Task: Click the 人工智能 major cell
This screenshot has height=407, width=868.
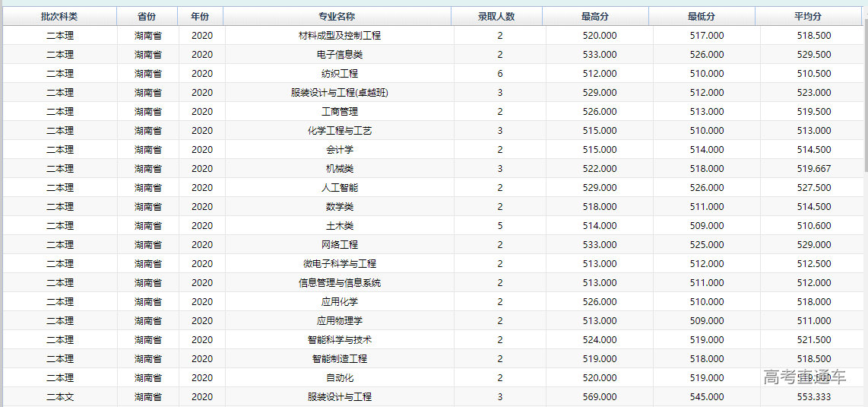Action: click(340, 188)
